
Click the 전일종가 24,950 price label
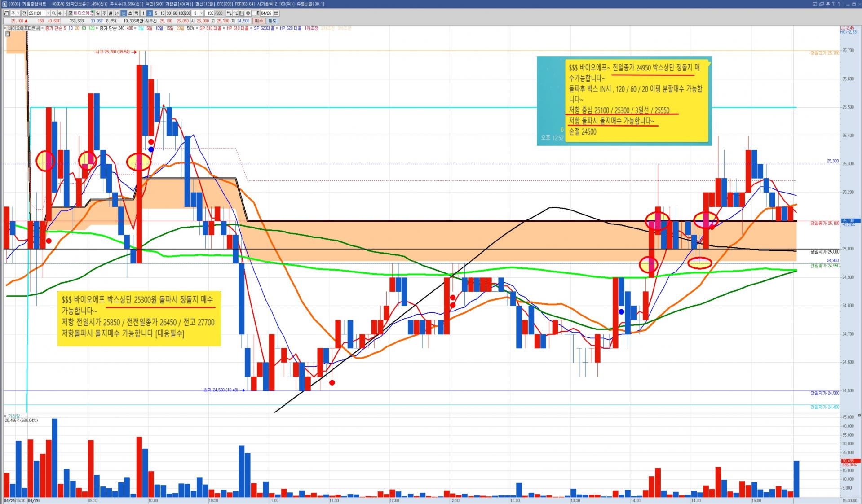click(x=825, y=266)
